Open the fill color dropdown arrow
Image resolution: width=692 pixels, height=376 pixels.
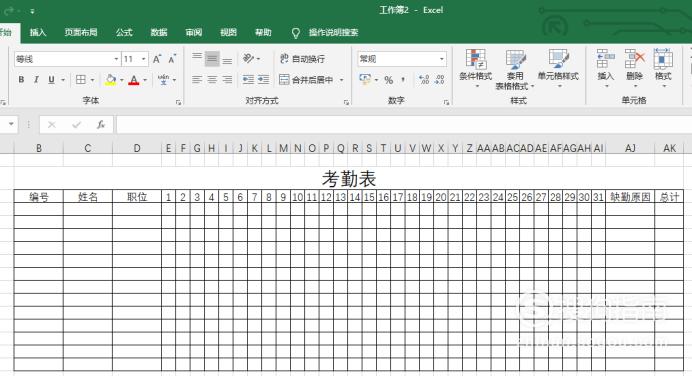[x=121, y=80]
